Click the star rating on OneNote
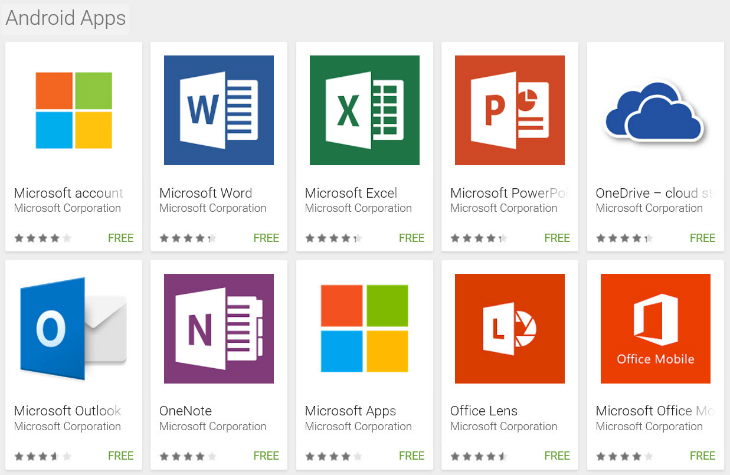This screenshot has height=475, width=730. pos(188,456)
